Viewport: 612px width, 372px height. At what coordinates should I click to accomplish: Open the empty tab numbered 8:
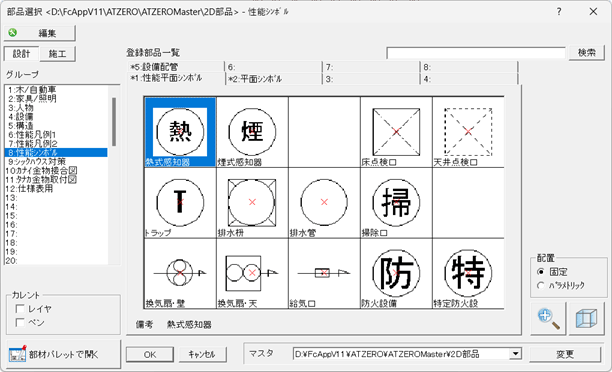point(469,67)
